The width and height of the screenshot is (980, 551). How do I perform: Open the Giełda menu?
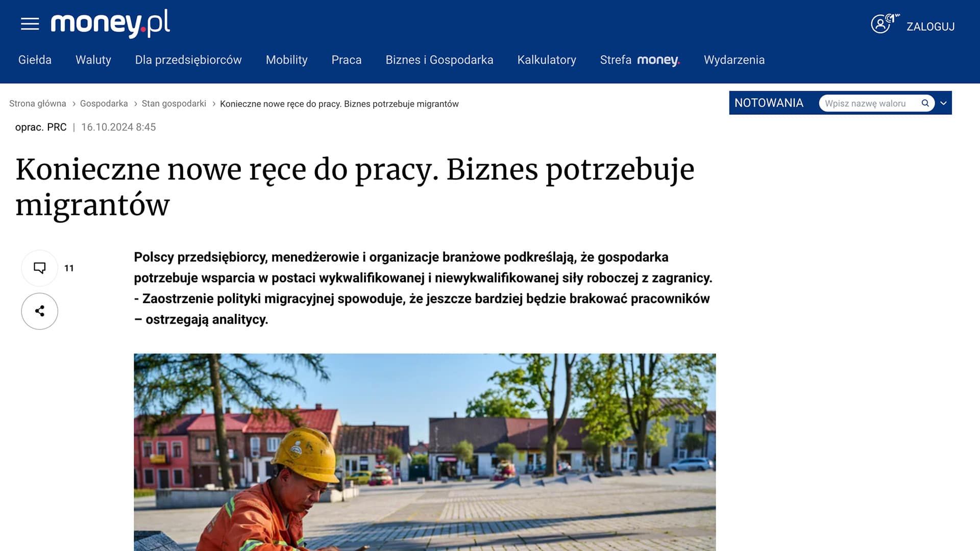35,60
